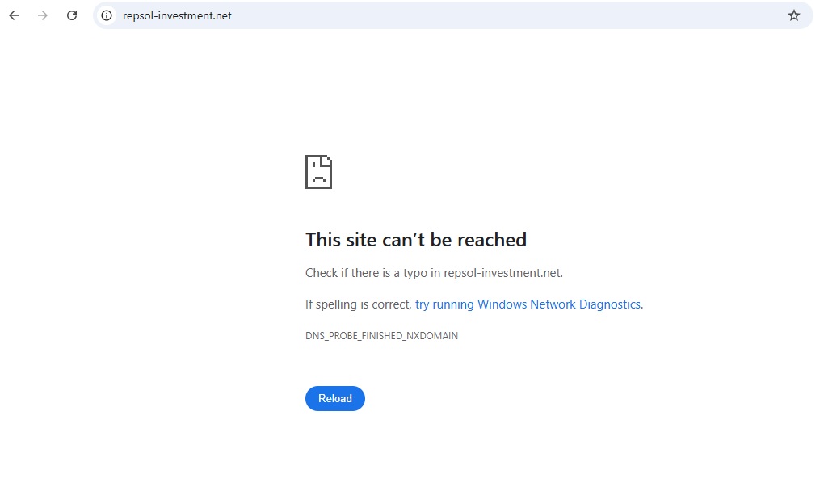Open the Windows Network Diagnostics link
The height and width of the screenshot is (504, 824).
pos(528,304)
